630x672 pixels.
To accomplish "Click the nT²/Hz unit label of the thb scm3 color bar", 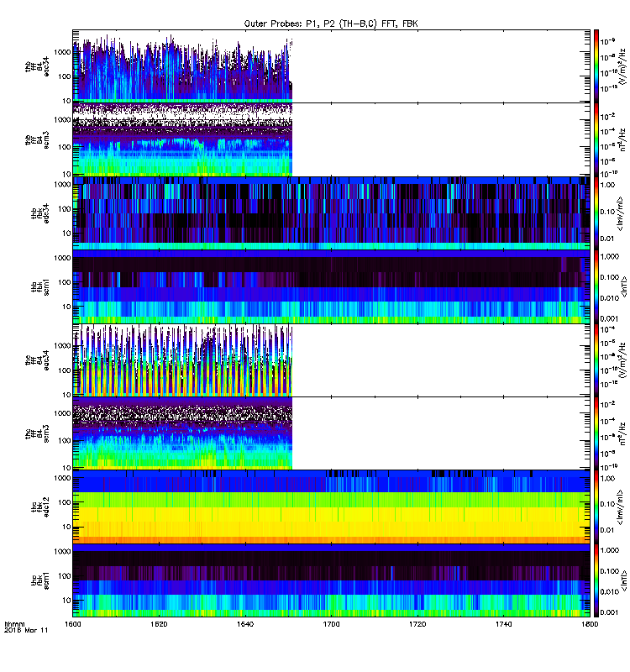I will (623, 139).
